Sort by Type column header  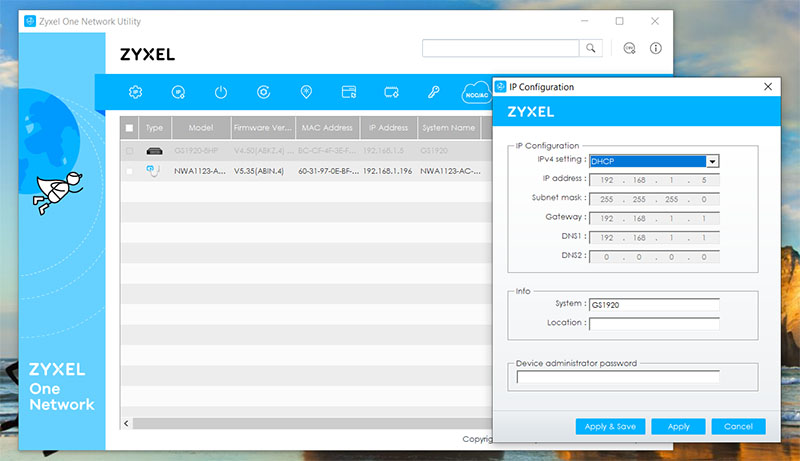coord(154,128)
